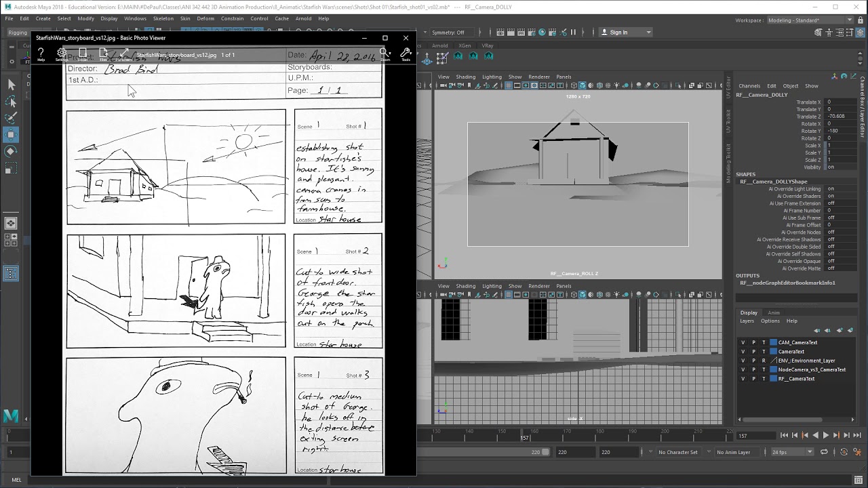Pause Viewport 2.0 display update
Screen dimensions: 868x488
click(x=573, y=32)
